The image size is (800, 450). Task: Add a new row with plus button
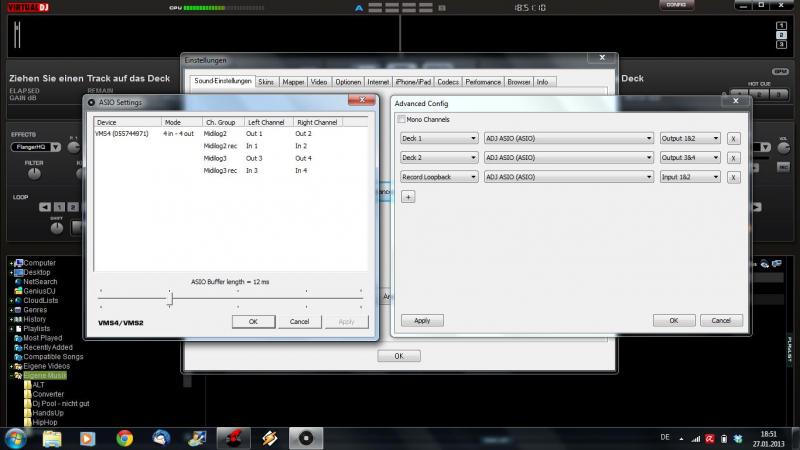coord(408,197)
